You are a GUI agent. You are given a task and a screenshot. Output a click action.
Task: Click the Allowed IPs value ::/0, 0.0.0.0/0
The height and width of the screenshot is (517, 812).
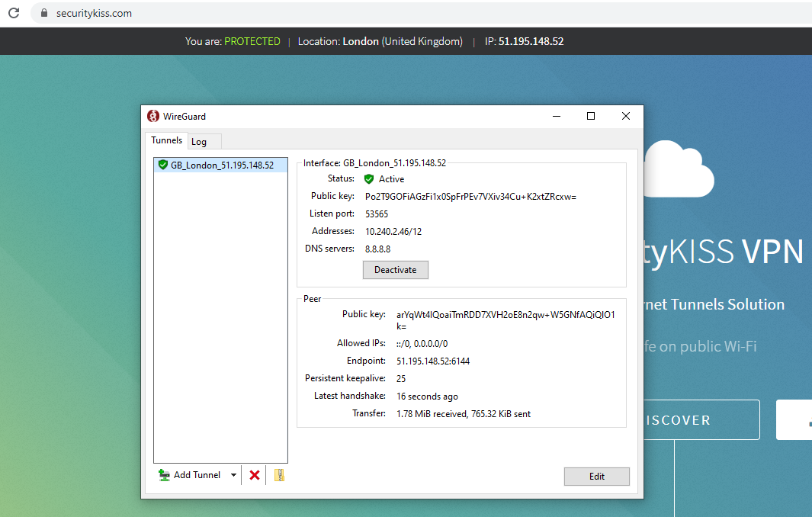click(x=422, y=343)
